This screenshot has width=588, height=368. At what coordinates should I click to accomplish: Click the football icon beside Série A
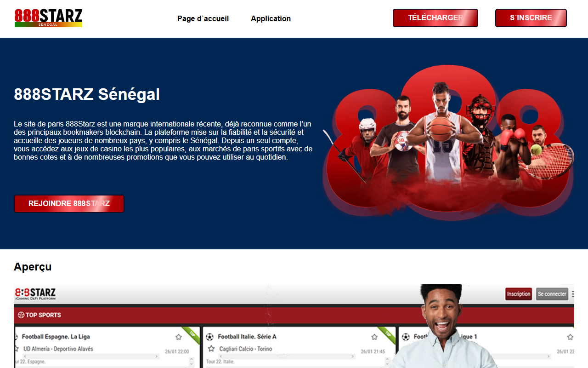coord(210,337)
